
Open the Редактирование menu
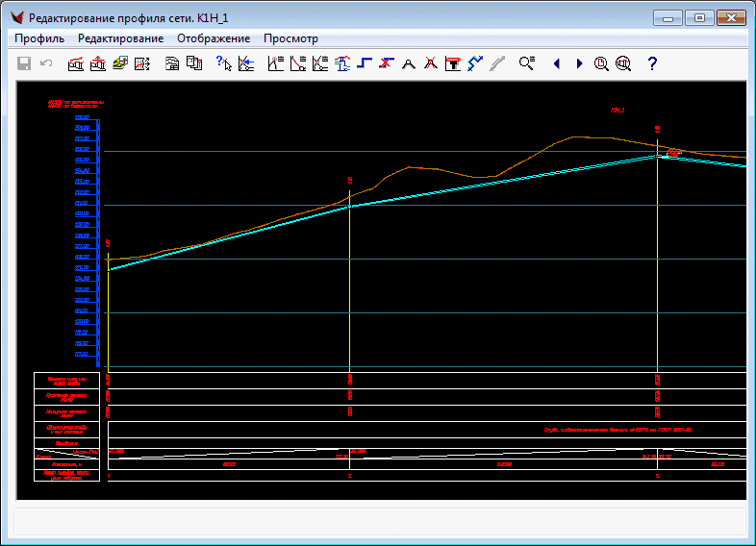tap(120, 38)
